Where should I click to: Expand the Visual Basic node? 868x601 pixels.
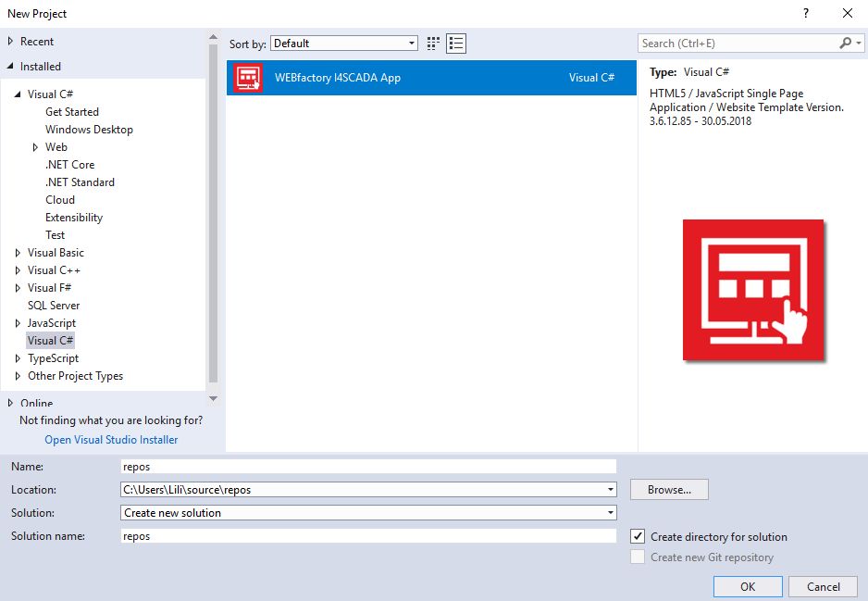[18, 253]
